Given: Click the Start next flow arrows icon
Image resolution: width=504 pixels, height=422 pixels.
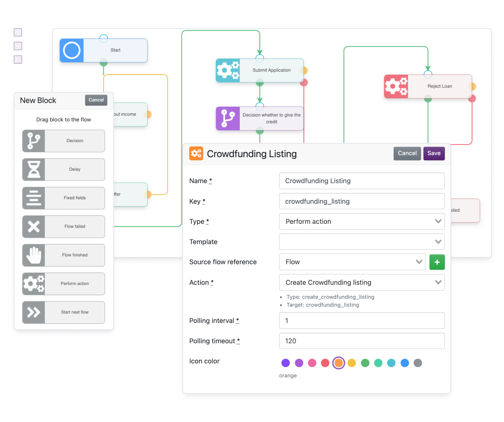Looking at the screenshot, I should coord(33,312).
